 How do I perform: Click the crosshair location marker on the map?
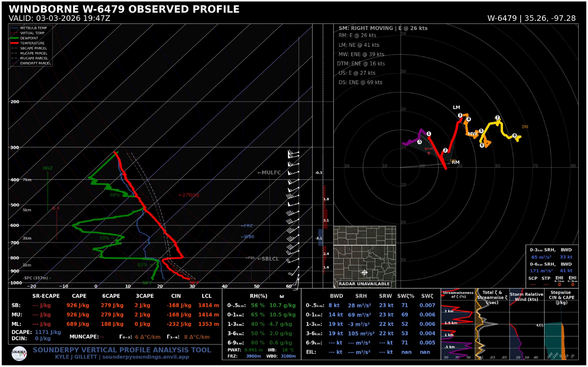click(365, 272)
